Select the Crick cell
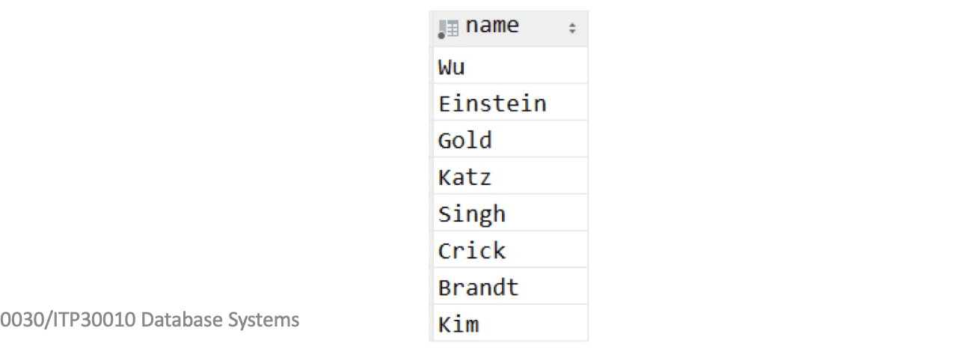 coord(510,249)
